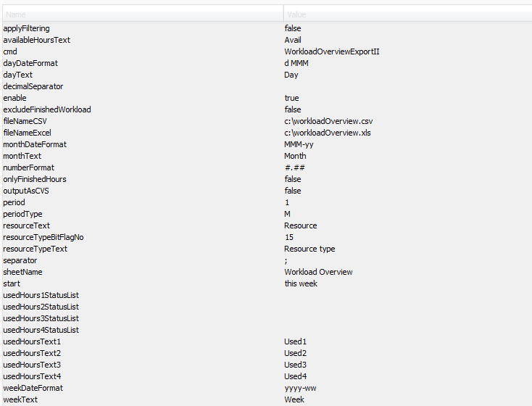Click the start value this week
Image resolution: width=532 pixels, height=406 pixels.
(x=301, y=283)
